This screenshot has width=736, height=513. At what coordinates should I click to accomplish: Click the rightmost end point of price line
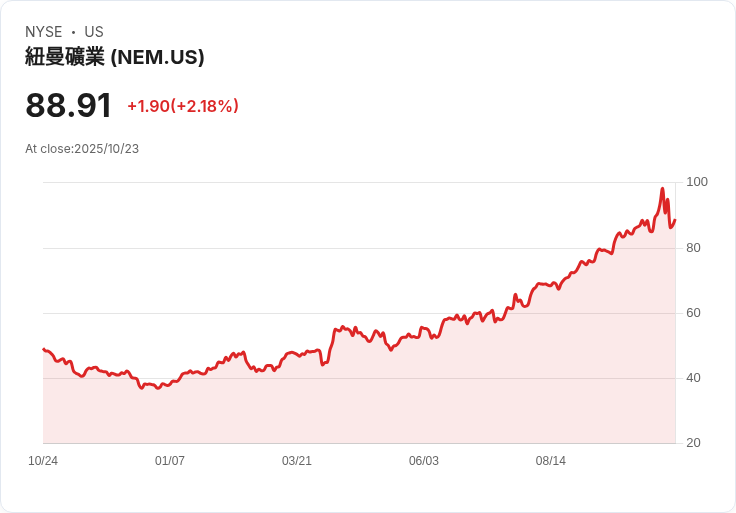click(x=675, y=220)
